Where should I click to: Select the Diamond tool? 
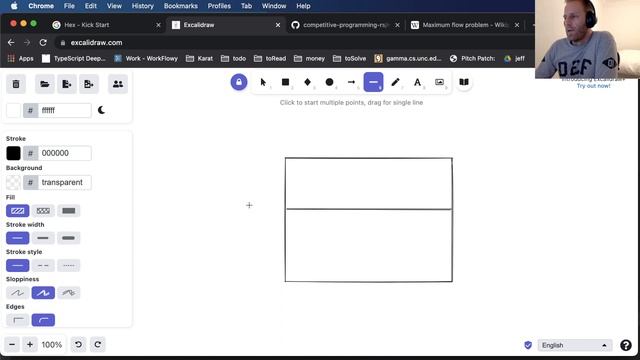[307, 82]
